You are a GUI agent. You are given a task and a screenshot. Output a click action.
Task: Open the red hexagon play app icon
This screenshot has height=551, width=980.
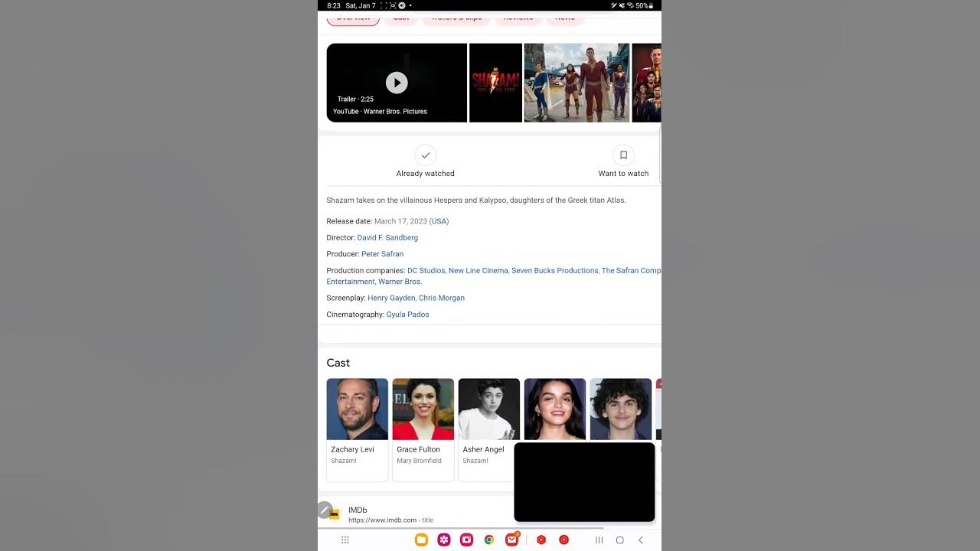point(541,540)
